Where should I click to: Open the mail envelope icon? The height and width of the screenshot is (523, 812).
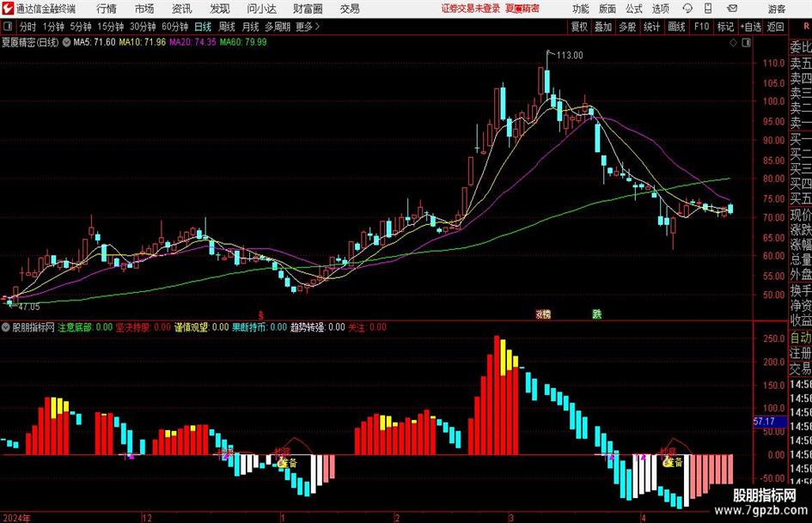pos(732,9)
